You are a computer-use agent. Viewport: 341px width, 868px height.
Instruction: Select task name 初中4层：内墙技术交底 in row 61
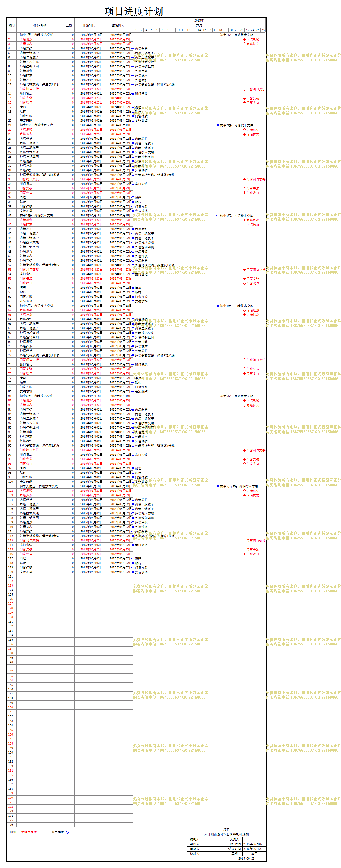tap(36, 306)
